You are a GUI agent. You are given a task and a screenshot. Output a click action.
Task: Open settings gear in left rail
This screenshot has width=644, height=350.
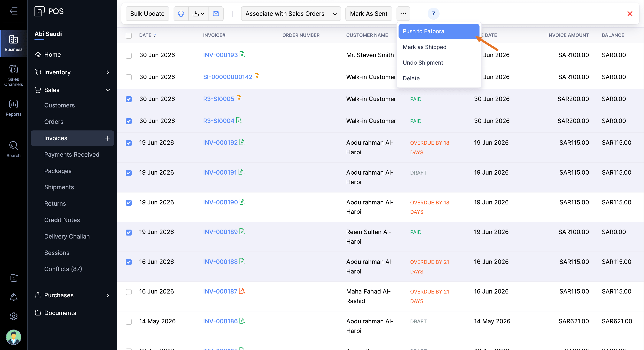13,316
